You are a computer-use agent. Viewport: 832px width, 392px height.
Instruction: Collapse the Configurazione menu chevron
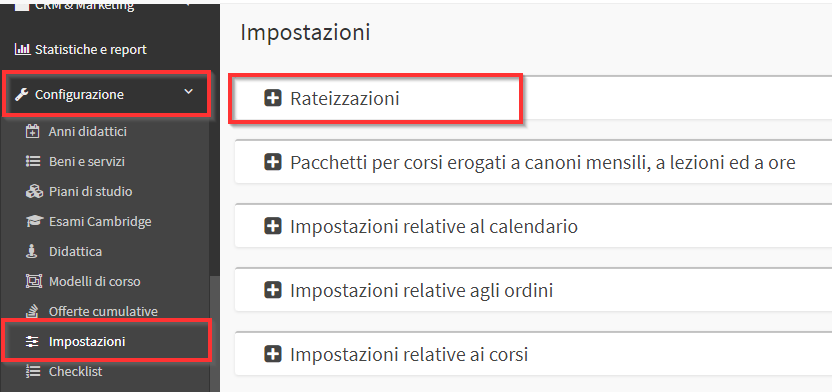[188, 92]
